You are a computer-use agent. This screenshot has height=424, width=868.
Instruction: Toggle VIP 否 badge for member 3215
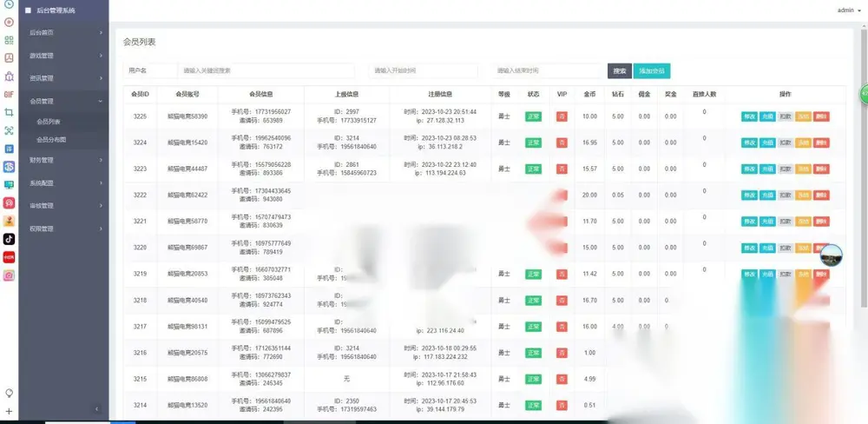[x=562, y=379]
